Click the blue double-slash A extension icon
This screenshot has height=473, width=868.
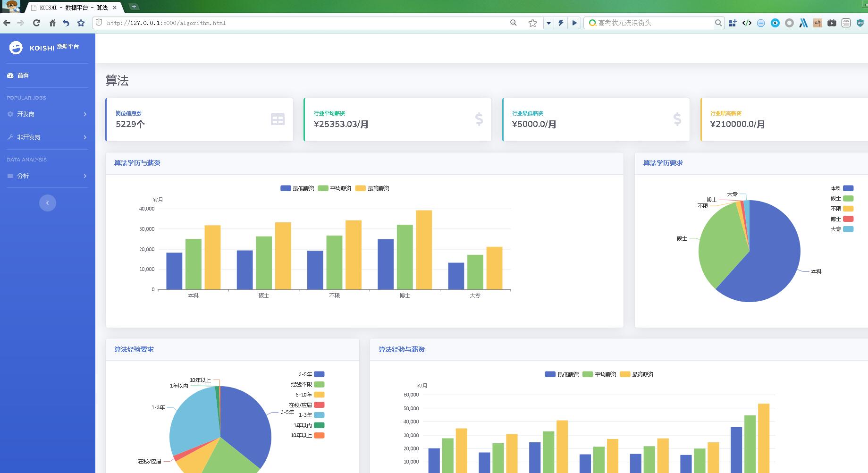[803, 23]
